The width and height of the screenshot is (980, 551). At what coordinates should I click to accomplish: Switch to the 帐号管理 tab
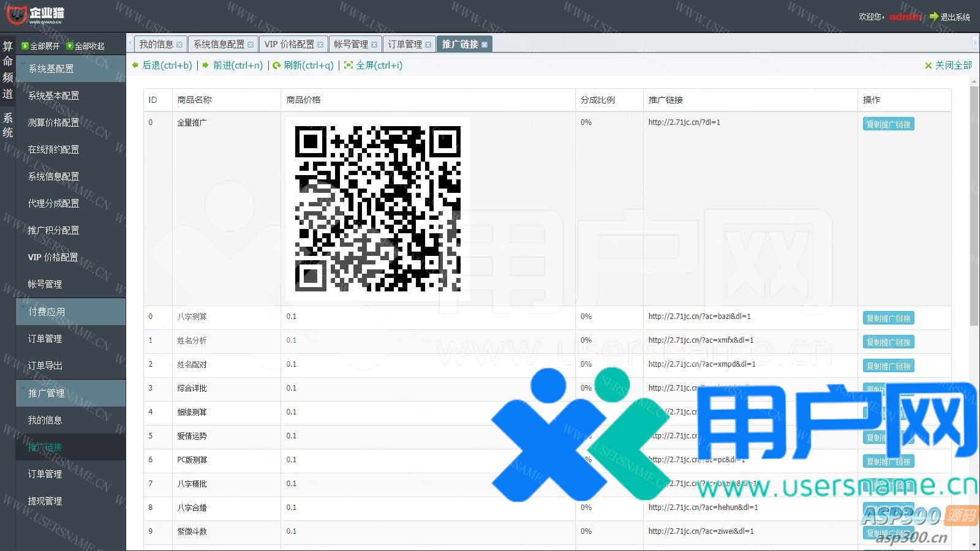click(350, 44)
